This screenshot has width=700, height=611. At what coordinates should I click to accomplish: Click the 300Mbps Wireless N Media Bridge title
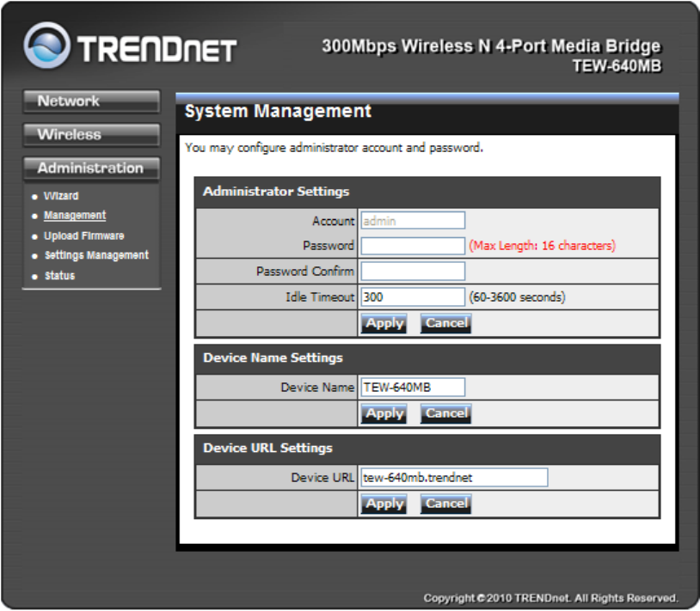point(491,46)
